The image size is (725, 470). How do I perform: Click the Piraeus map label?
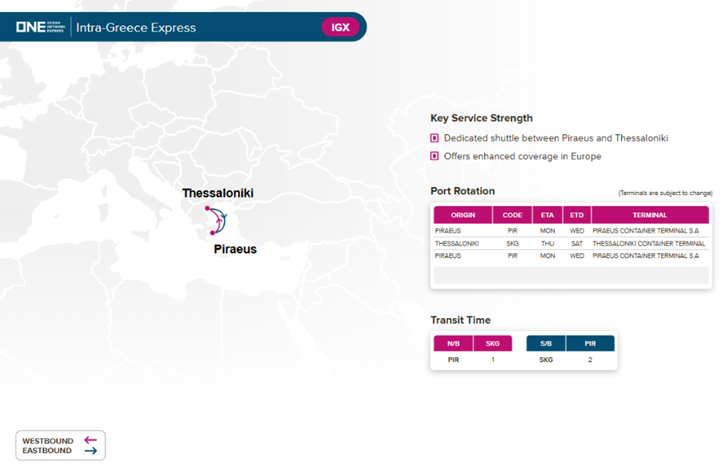point(235,249)
